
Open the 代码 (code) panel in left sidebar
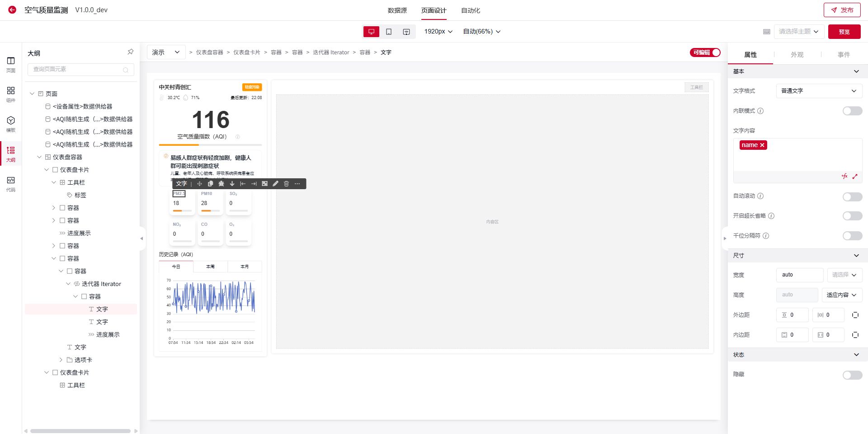click(x=11, y=184)
